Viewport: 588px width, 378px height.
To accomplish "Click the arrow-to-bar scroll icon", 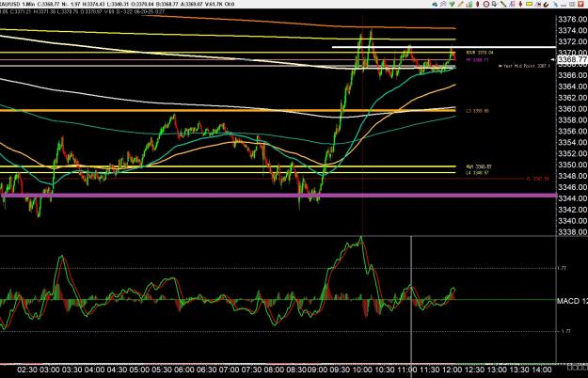I will [x=538, y=4].
